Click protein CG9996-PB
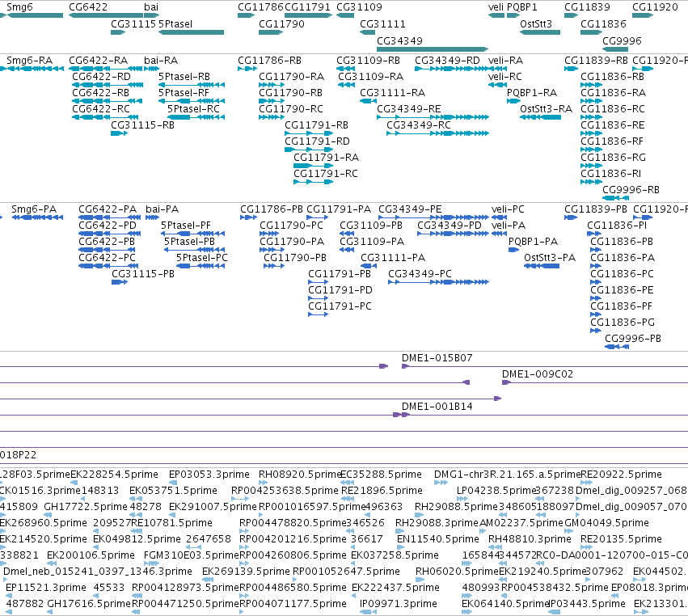688x616 pixels. (633, 338)
